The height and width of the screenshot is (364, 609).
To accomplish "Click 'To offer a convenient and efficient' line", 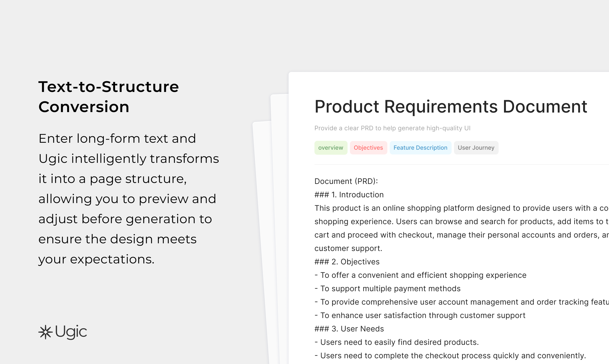I will point(420,275).
